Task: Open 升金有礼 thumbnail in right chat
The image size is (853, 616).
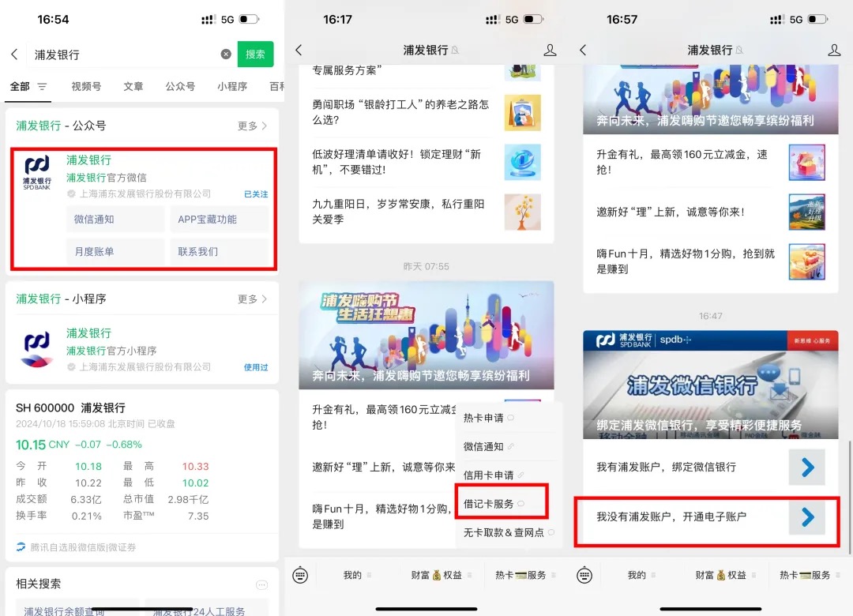Action: click(806, 162)
